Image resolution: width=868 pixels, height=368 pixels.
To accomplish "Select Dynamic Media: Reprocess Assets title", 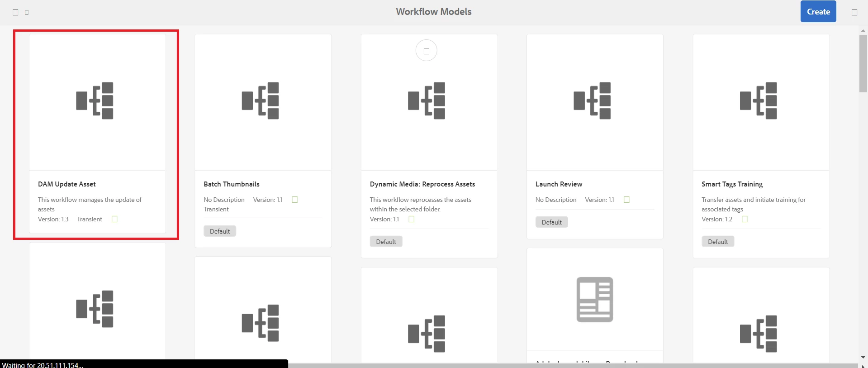I will click(x=422, y=184).
